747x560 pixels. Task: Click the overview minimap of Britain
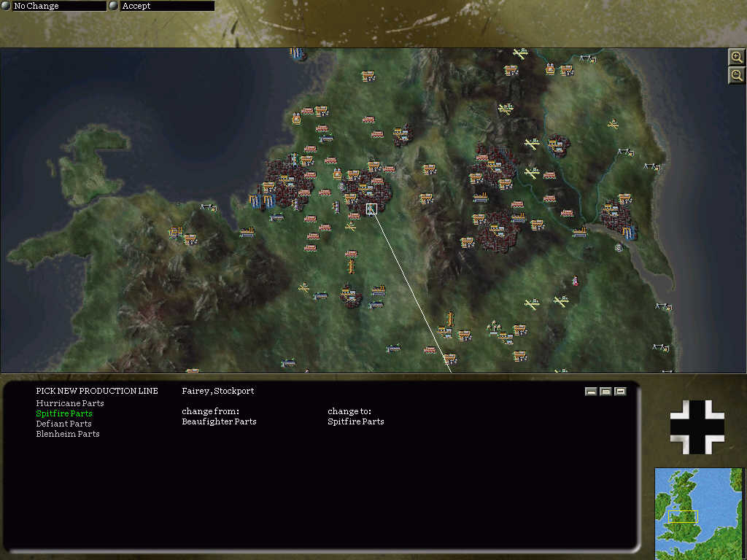point(698,513)
